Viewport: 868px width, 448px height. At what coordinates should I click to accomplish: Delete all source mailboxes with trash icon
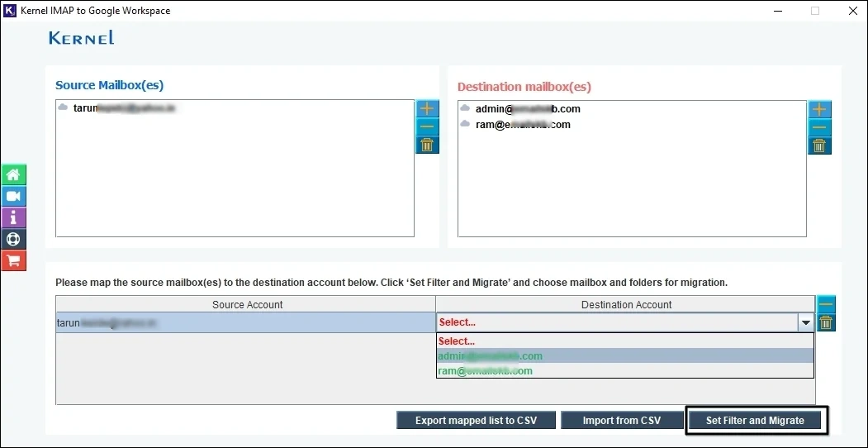[x=427, y=145]
